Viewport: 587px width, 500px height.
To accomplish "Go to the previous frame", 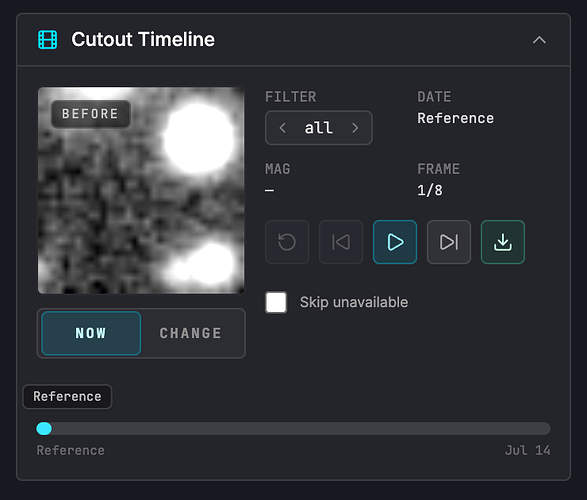I will [x=341, y=242].
